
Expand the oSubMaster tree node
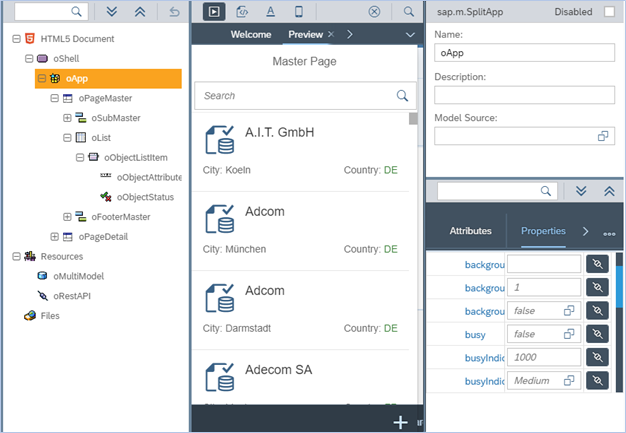(x=68, y=118)
